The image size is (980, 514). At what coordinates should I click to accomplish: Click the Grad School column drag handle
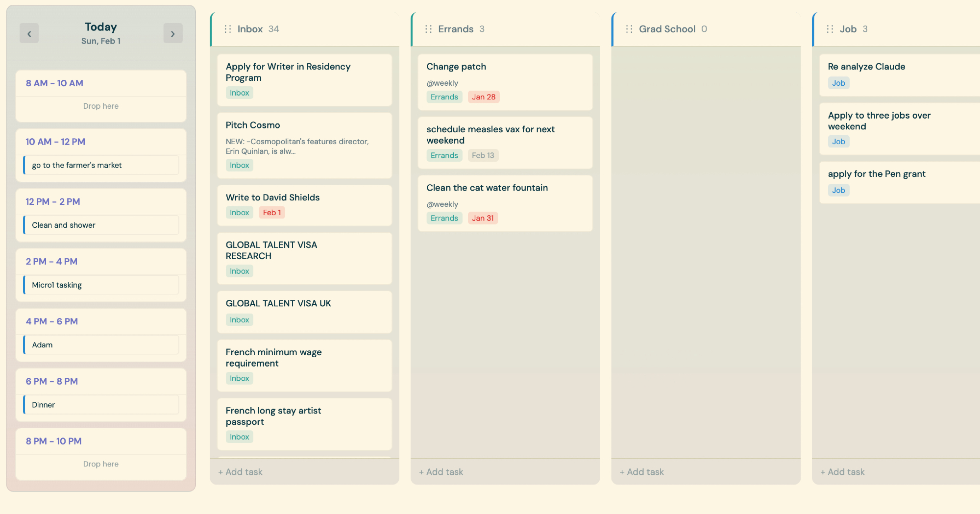629,29
